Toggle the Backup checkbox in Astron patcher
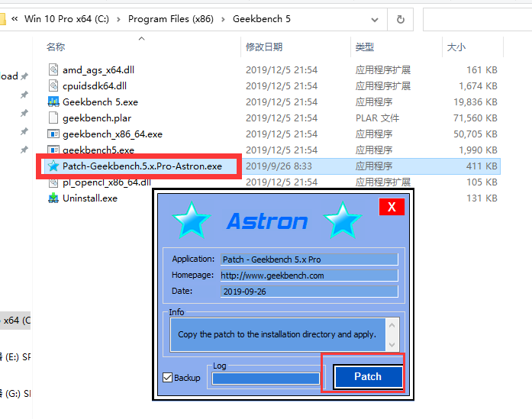This screenshot has height=419, width=532. (168, 377)
